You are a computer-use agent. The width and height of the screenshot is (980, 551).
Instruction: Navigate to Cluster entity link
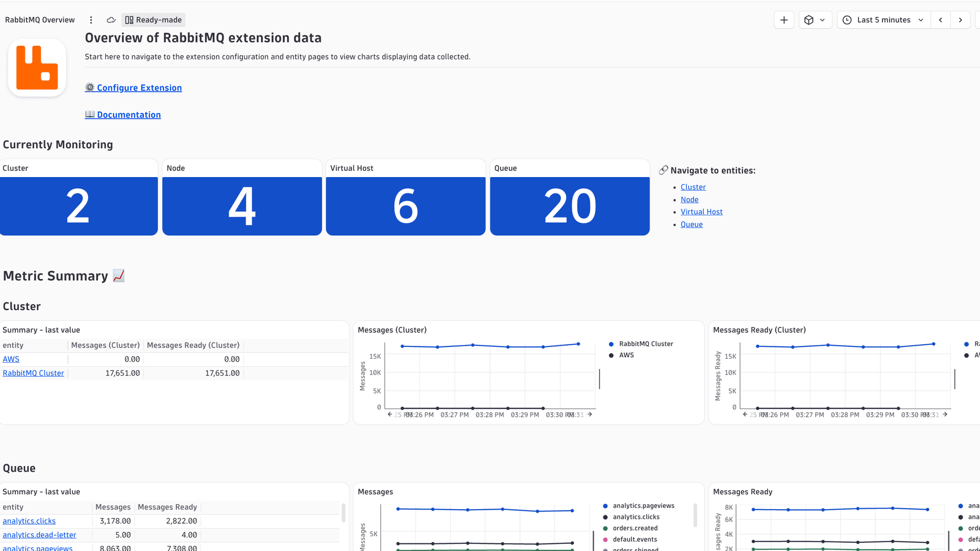coord(693,187)
